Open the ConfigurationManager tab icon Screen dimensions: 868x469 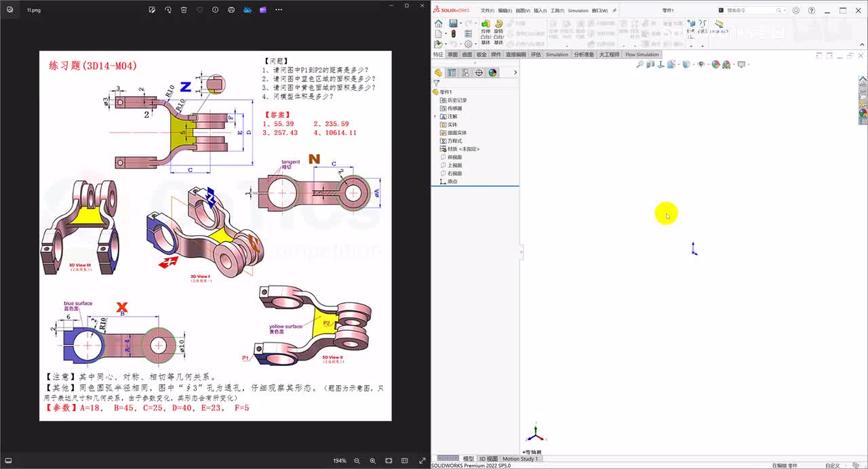click(465, 73)
